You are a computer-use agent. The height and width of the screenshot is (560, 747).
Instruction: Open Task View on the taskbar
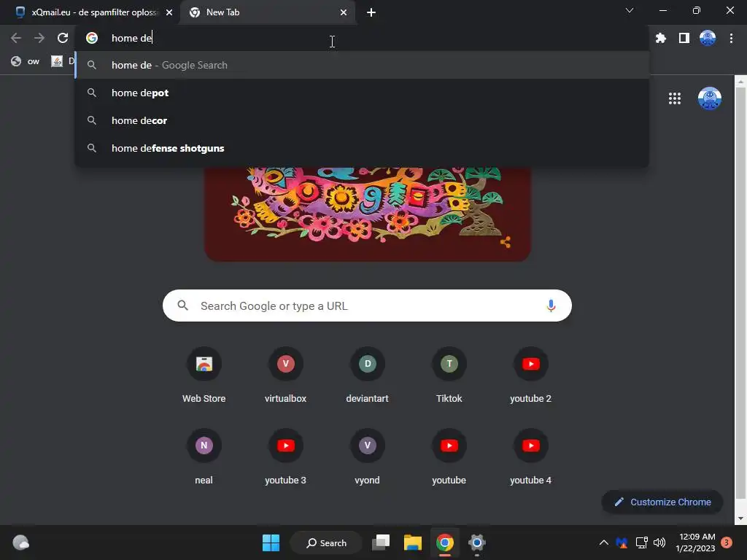click(x=381, y=542)
